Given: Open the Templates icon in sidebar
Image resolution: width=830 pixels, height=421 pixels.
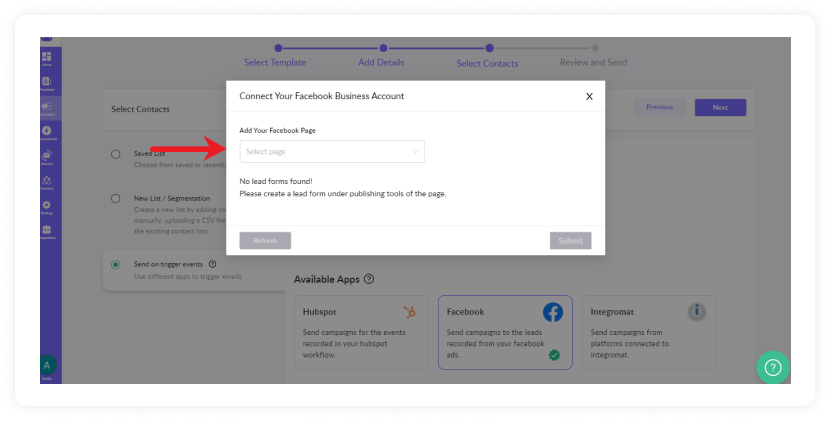Looking at the screenshot, I should click(47, 83).
